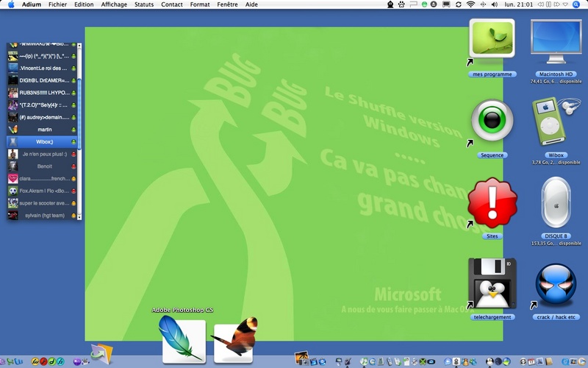This screenshot has height=368, width=588.
Task: Select contact martin in Adium list
Action: tap(42, 130)
